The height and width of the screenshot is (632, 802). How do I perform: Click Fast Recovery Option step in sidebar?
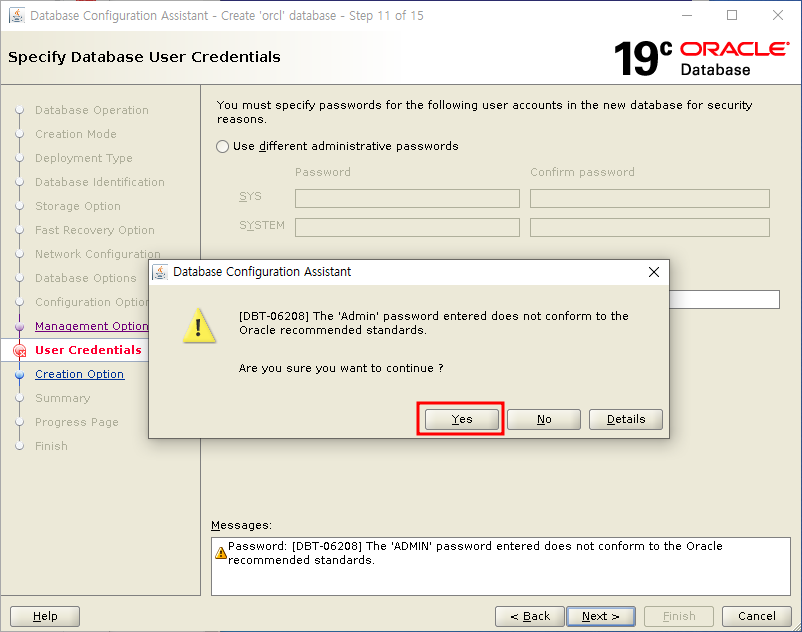pyautogui.click(x=95, y=231)
